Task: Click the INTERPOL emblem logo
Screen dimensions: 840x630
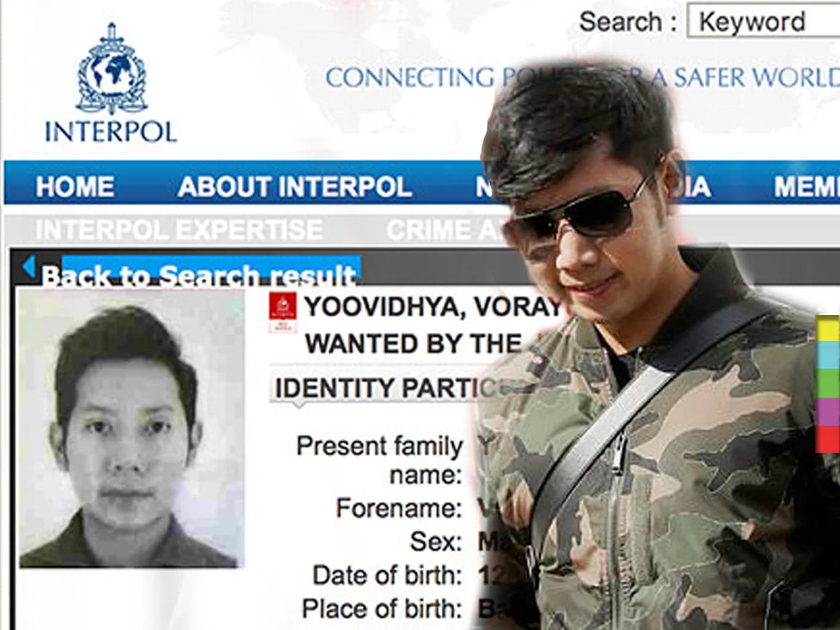Action: pyautogui.click(x=111, y=68)
